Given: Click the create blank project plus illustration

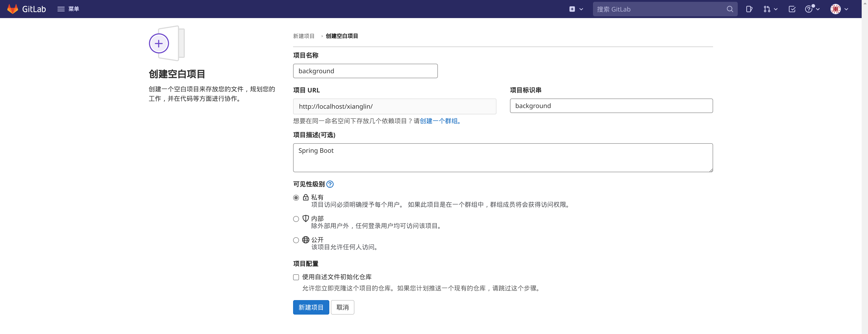Looking at the screenshot, I should click(167, 43).
